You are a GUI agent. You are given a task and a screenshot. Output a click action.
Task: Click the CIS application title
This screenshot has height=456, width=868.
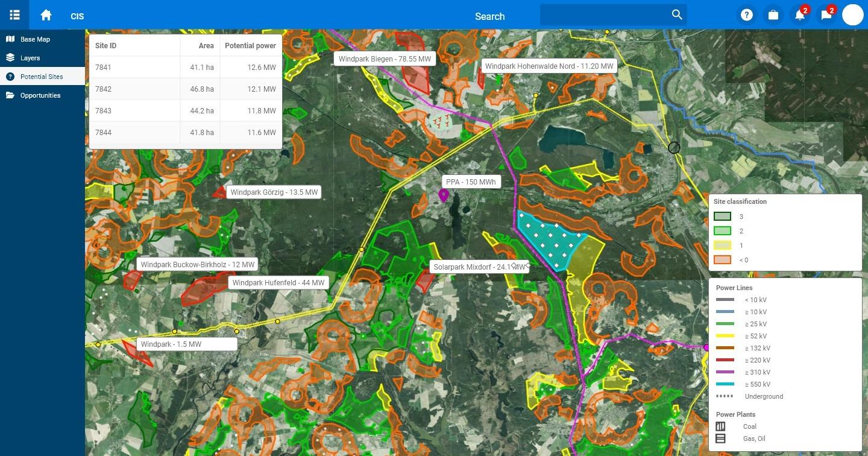click(x=77, y=16)
